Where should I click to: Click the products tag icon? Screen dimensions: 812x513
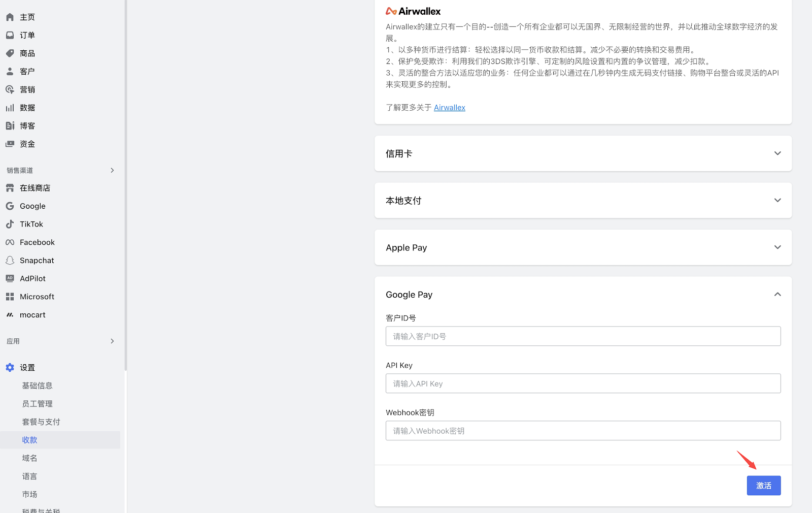click(10, 53)
